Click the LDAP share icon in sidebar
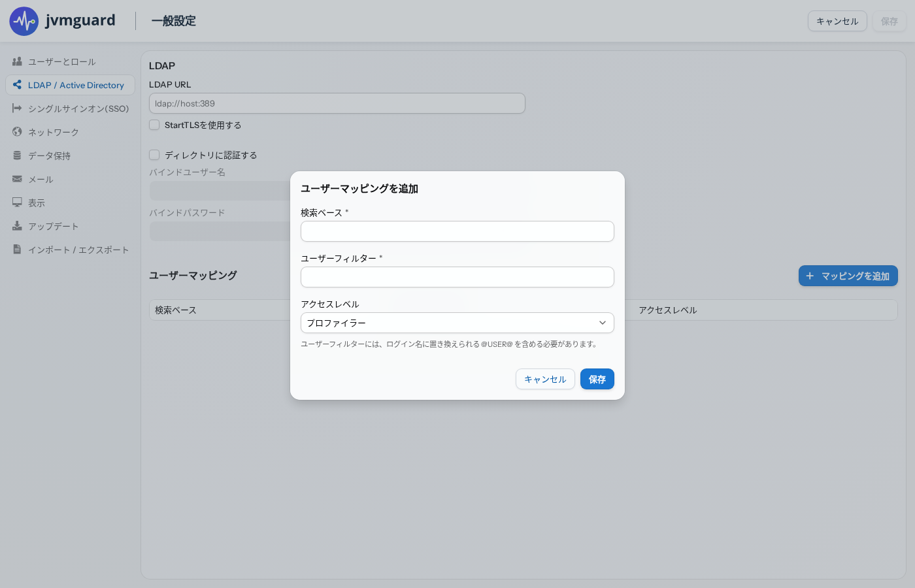Image resolution: width=915 pixels, height=588 pixels. (x=17, y=85)
